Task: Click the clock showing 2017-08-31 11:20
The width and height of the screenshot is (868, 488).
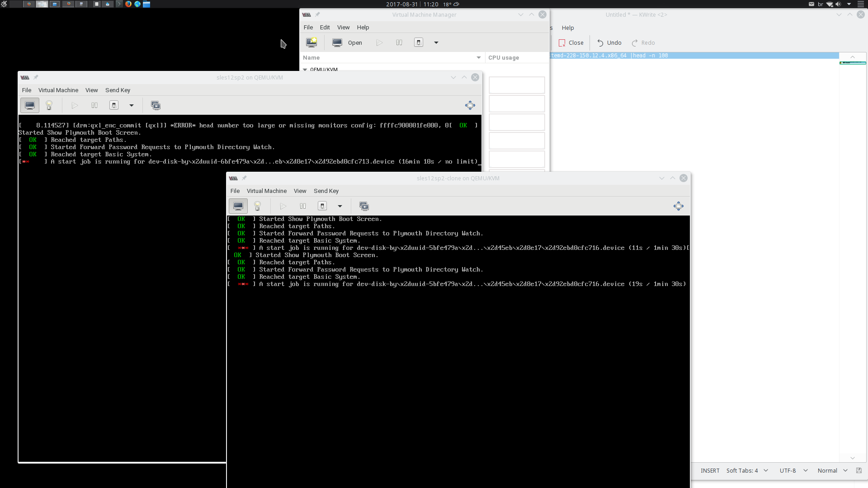Action: (x=412, y=4)
